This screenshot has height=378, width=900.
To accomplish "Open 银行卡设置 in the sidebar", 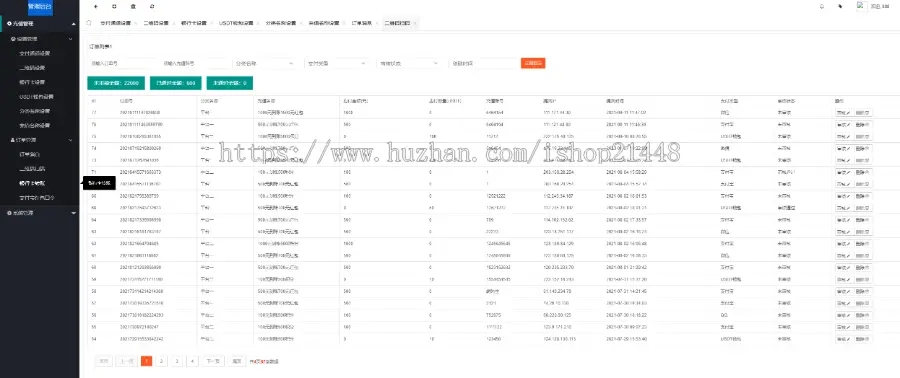I will click(32, 82).
